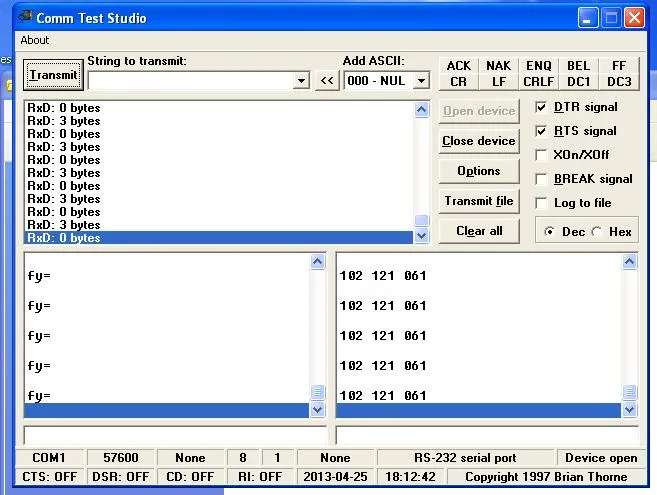The image size is (657, 495).
Task: Click the CTS: OFF indicator
Action: (x=49, y=477)
